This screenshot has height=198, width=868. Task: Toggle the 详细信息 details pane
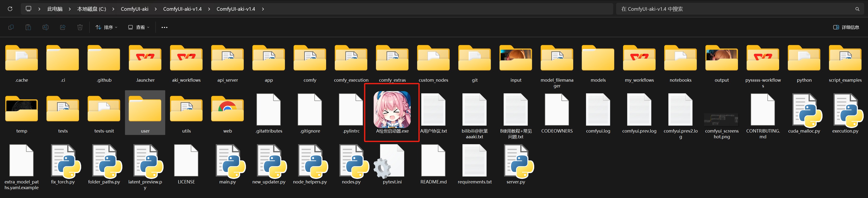pos(846,27)
